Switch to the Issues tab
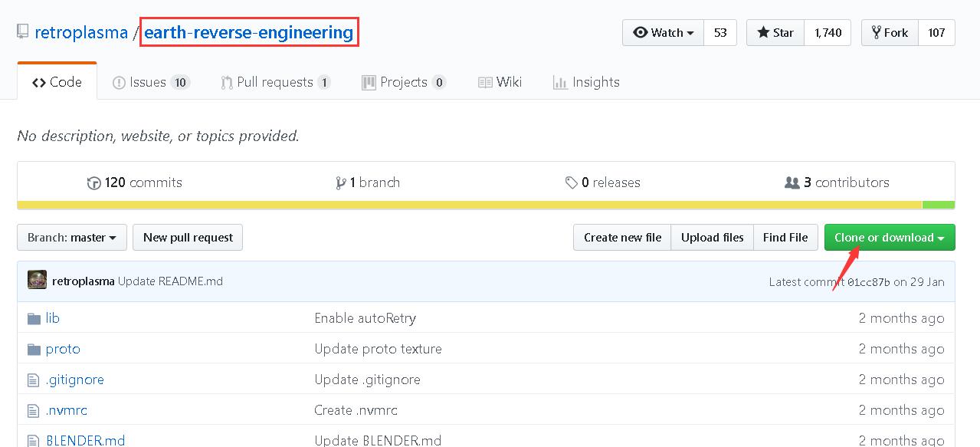 [x=151, y=82]
